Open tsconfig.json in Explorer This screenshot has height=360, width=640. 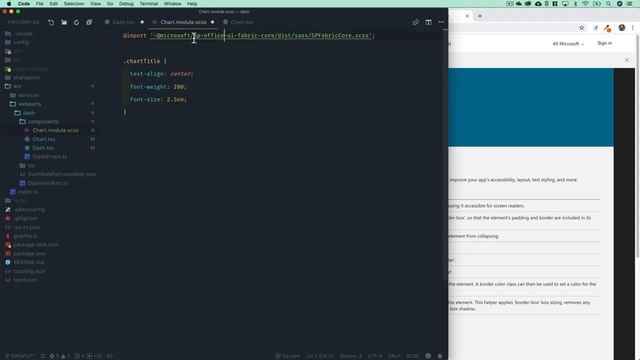49,271
